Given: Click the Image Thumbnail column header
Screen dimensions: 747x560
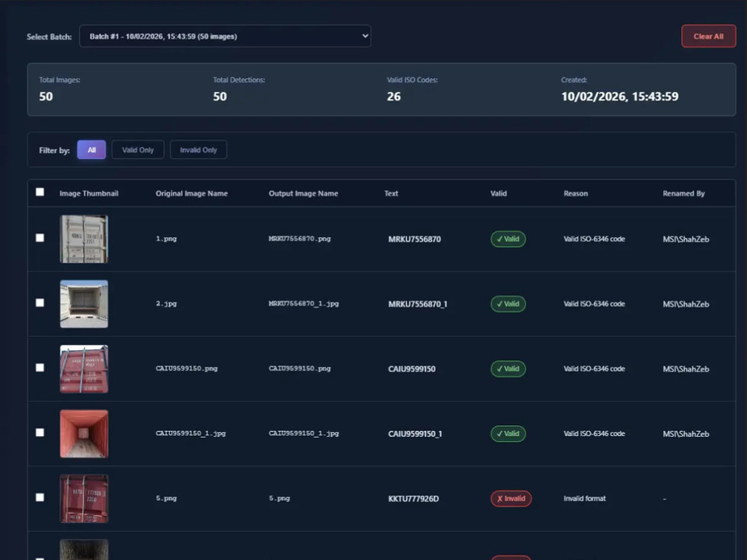Looking at the screenshot, I should (89, 193).
